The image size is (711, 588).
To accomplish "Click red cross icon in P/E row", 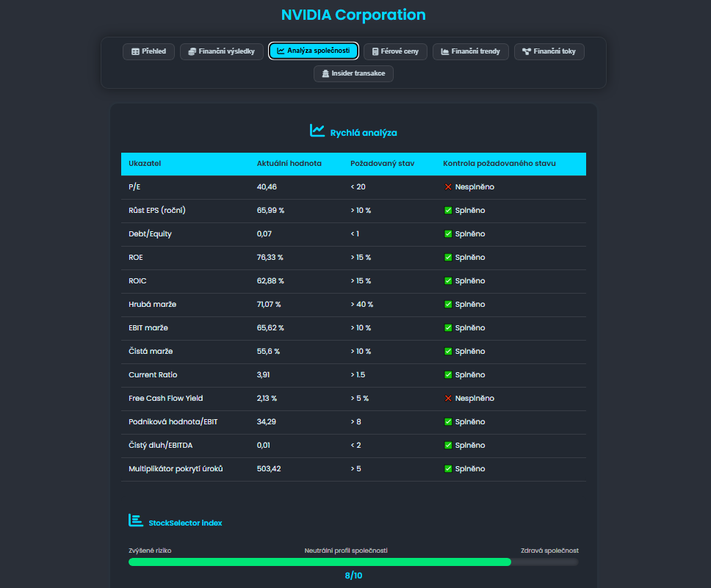I will tap(448, 186).
